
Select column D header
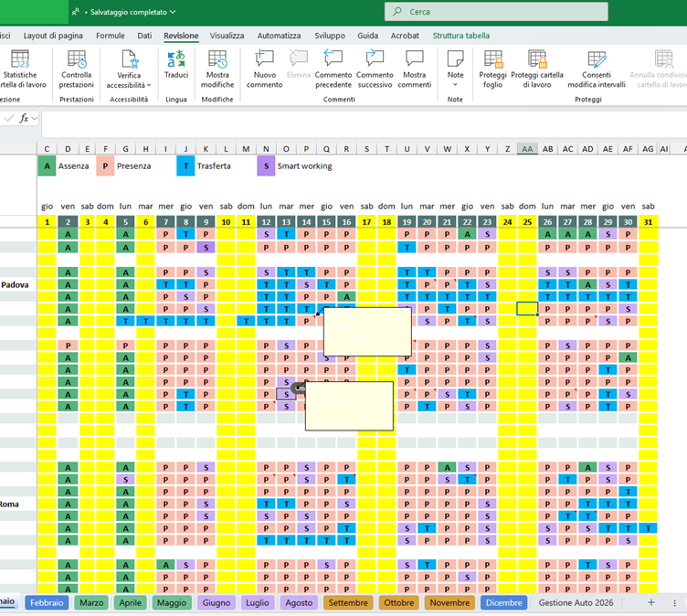pyautogui.click(x=68, y=149)
